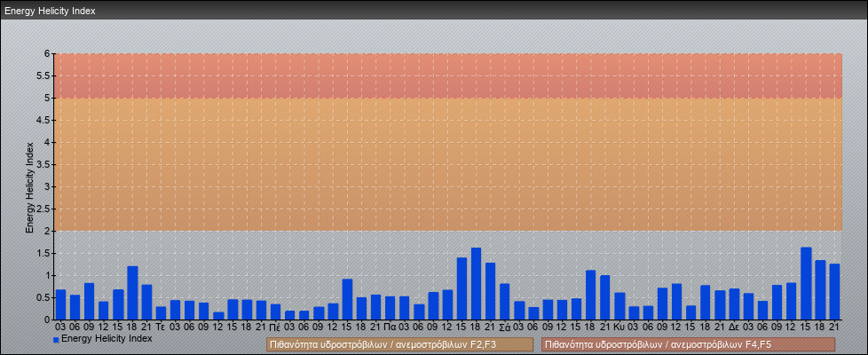Viewport: 868px width, 355px height.
Task: Select the Τε day label on x-axis
Action: tap(161, 327)
